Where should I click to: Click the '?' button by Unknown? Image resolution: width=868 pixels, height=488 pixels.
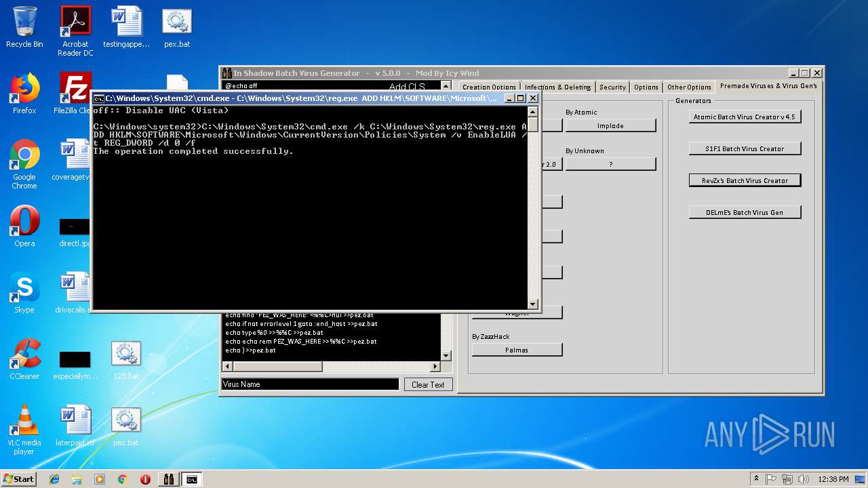(610, 164)
